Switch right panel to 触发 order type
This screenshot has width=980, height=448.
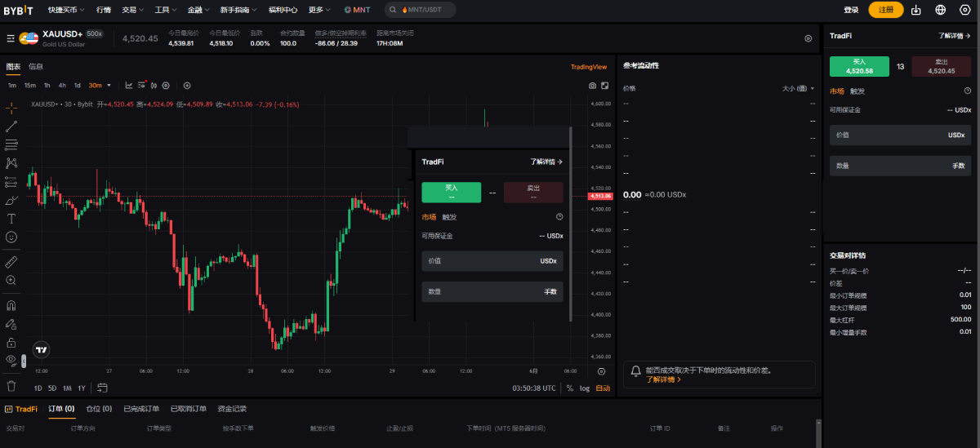coord(857,91)
